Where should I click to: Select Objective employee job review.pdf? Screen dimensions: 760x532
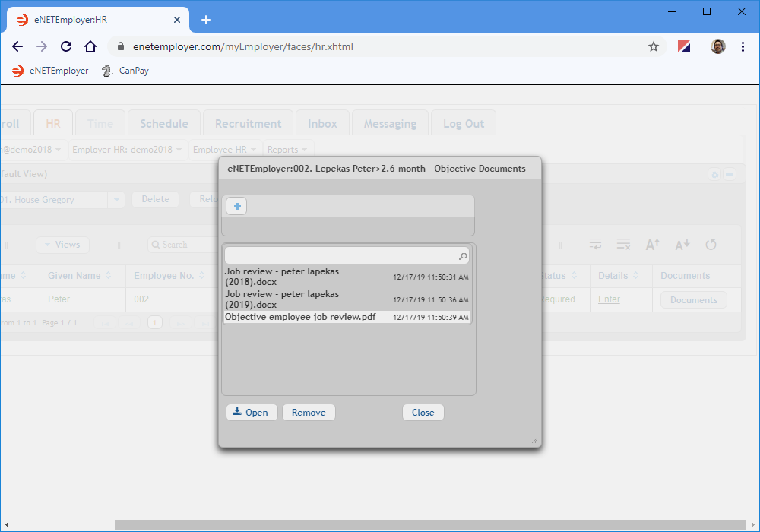300,317
